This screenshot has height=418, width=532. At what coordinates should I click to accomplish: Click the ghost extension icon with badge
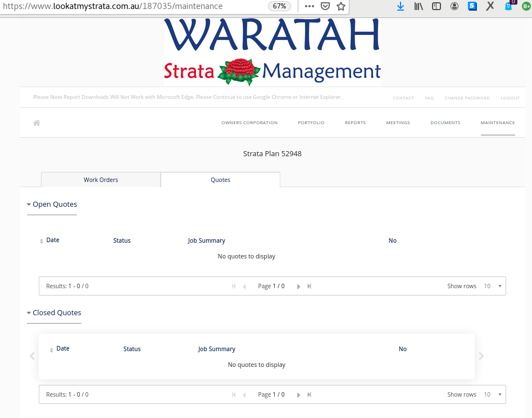(508, 6)
